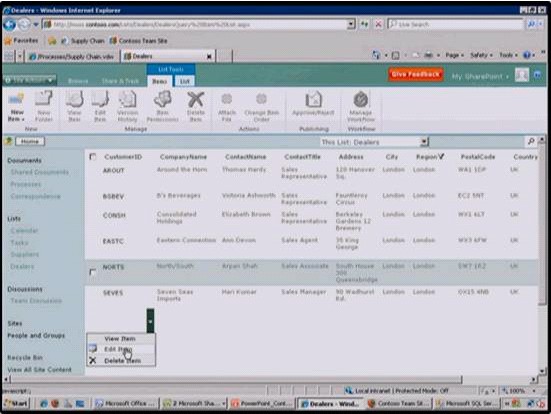The height and width of the screenshot is (414, 551).
Task: Open the Recycle Bin link
Action: coord(25,358)
